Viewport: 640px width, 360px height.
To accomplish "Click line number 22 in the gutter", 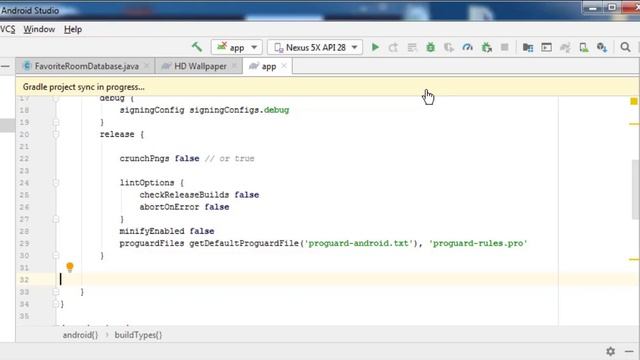I will pos(24,159).
